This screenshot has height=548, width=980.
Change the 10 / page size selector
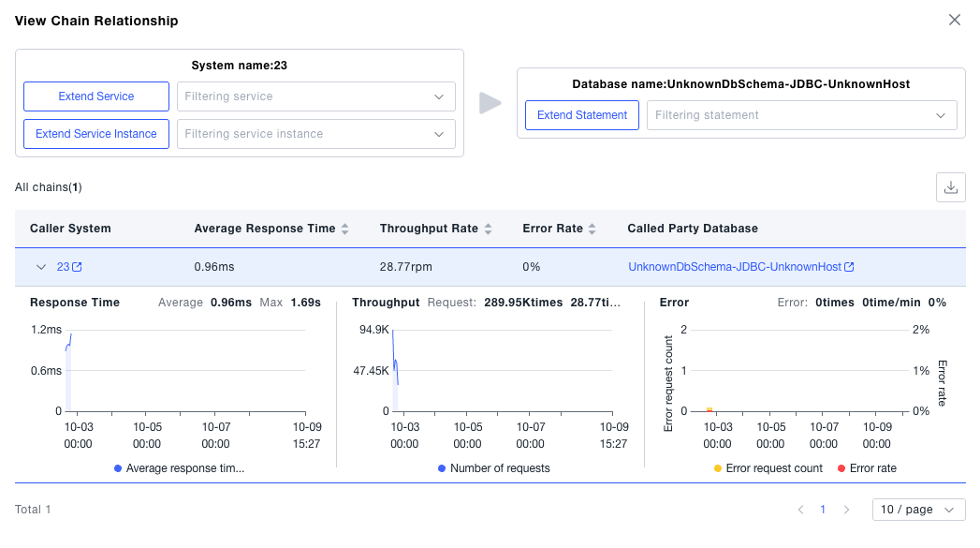pyautogui.click(x=918, y=510)
